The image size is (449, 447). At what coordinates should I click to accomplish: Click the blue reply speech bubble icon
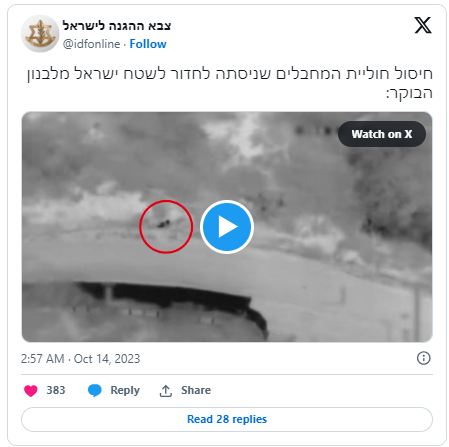95,390
